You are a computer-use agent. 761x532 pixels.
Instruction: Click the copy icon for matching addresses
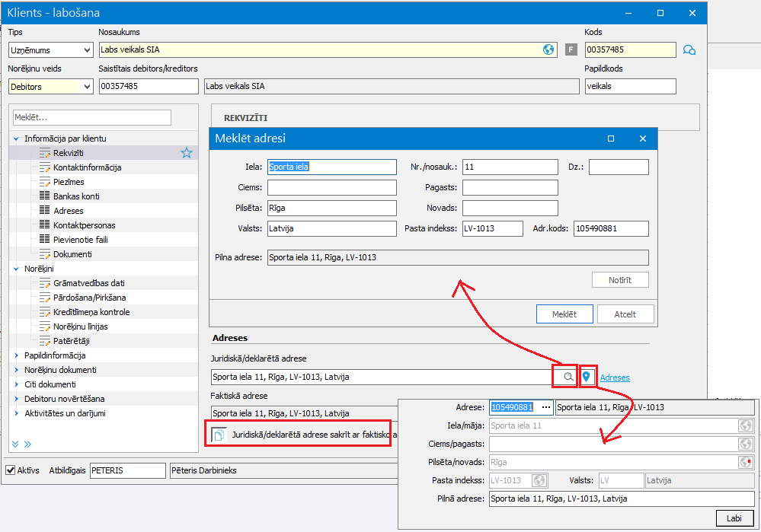(x=218, y=435)
